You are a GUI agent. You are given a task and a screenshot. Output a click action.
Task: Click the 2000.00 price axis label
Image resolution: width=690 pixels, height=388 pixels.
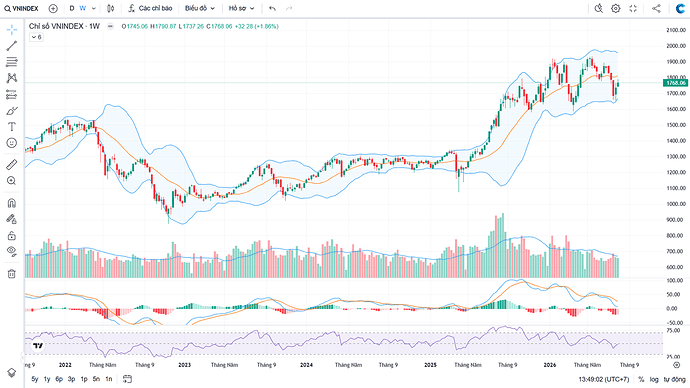676,46
